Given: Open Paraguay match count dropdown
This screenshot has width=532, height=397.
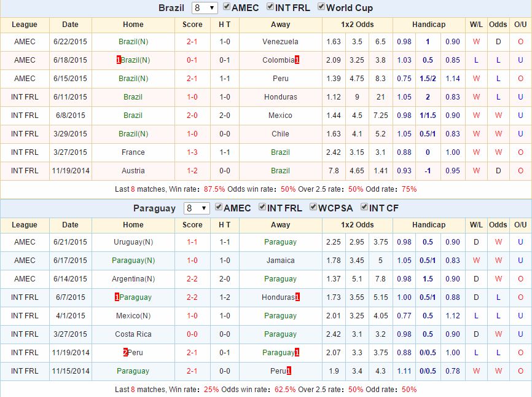Looking at the screenshot, I should point(197,208).
